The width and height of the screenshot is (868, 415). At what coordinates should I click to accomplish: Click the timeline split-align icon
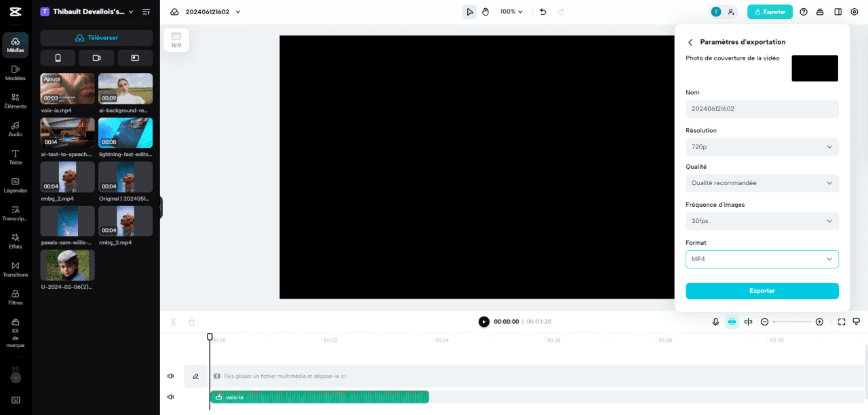coord(749,321)
